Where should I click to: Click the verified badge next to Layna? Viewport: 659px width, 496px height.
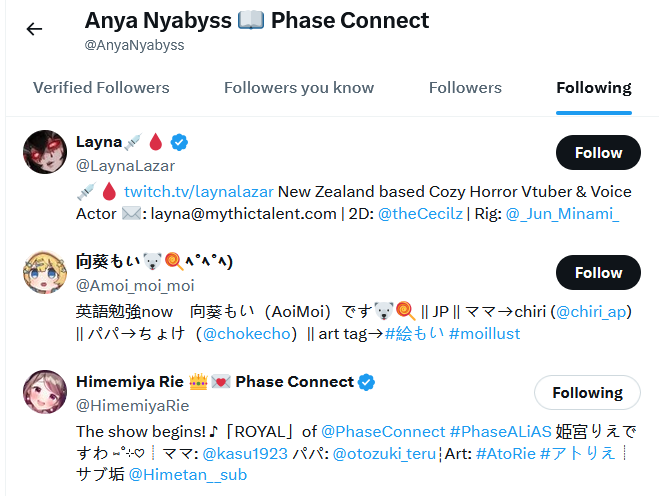[x=179, y=142]
